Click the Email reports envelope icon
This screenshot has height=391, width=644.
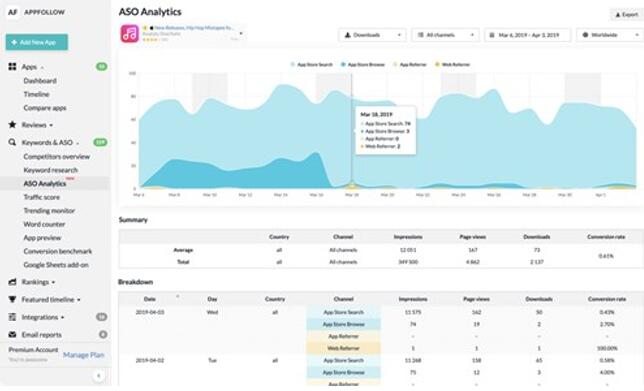click(12, 335)
